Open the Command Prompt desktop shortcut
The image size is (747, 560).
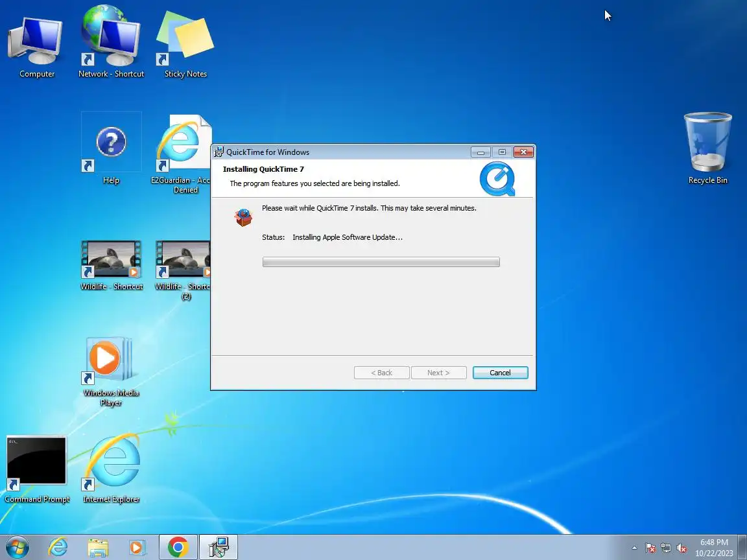37,469
